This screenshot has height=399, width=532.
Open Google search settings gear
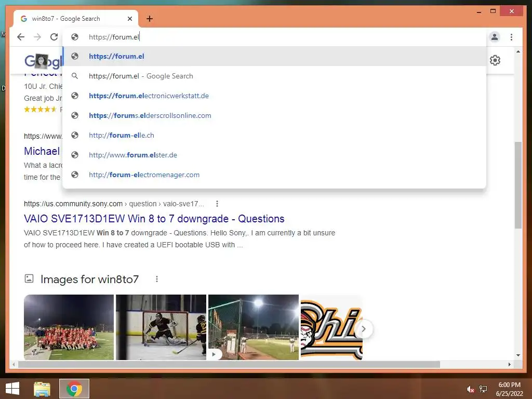pos(495,60)
